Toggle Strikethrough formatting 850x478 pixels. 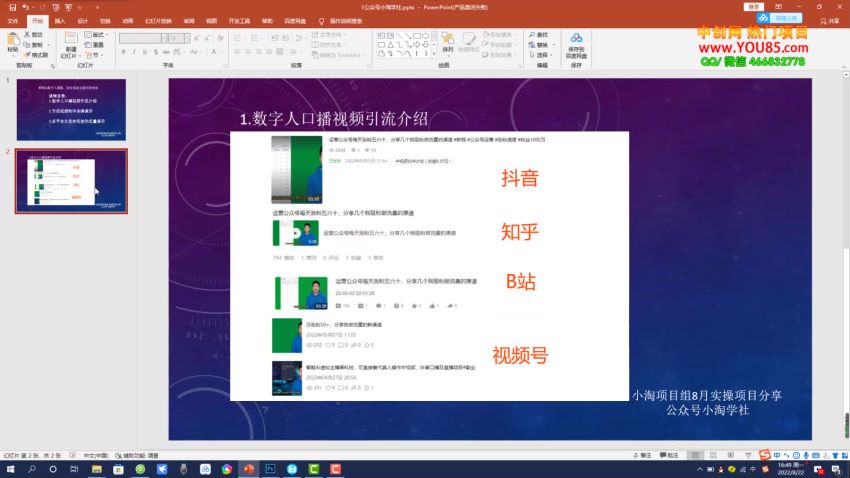pos(166,52)
